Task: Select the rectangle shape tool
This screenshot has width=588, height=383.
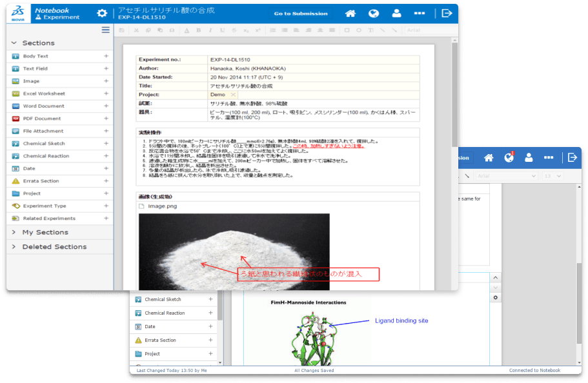Action: click(347, 30)
